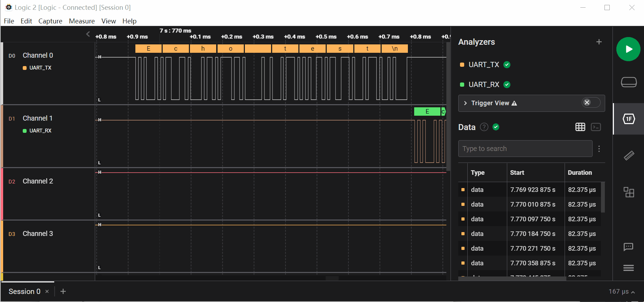The height and width of the screenshot is (302, 644).
Task: Select Channel 2 label
Action: 38,181
